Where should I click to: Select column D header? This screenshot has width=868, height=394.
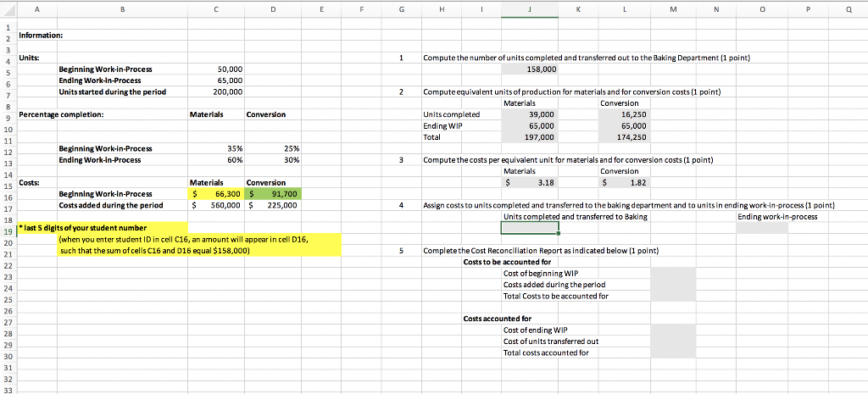pos(272,8)
